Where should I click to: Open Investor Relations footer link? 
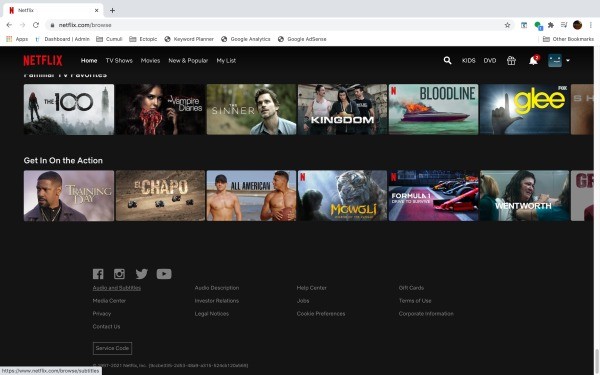[x=217, y=301]
